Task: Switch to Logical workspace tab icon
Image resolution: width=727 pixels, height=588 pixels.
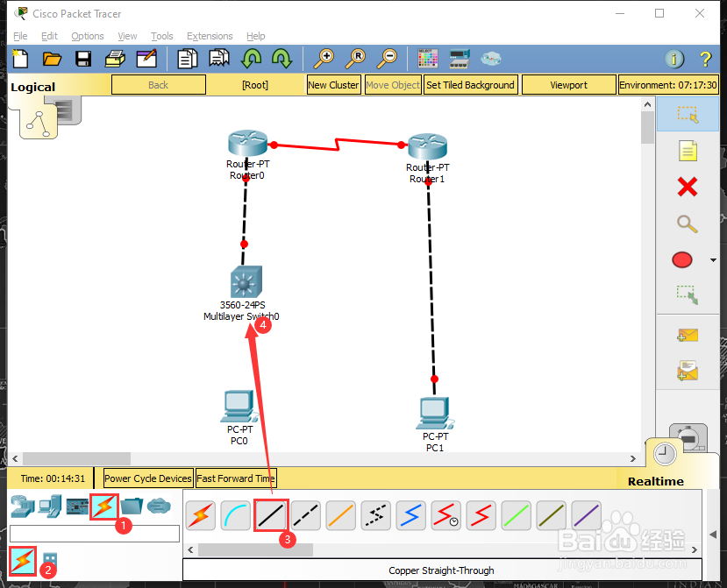Action: coord(39,123)
